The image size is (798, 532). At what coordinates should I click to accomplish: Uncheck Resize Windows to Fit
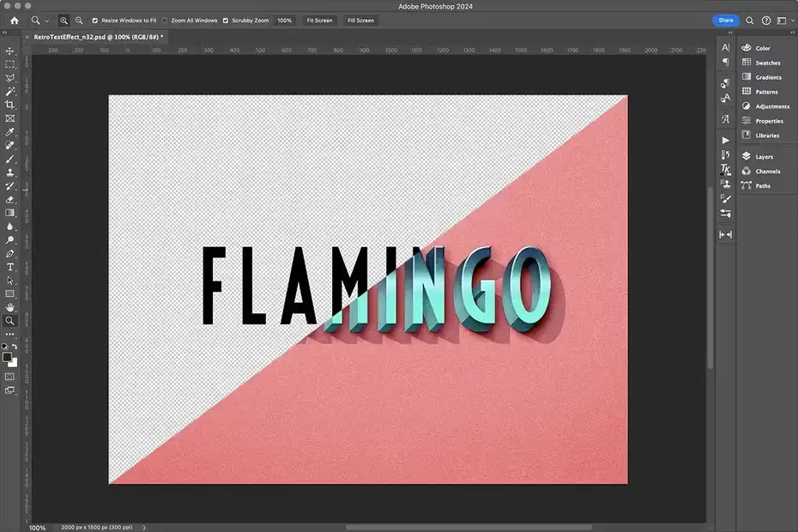94,21
